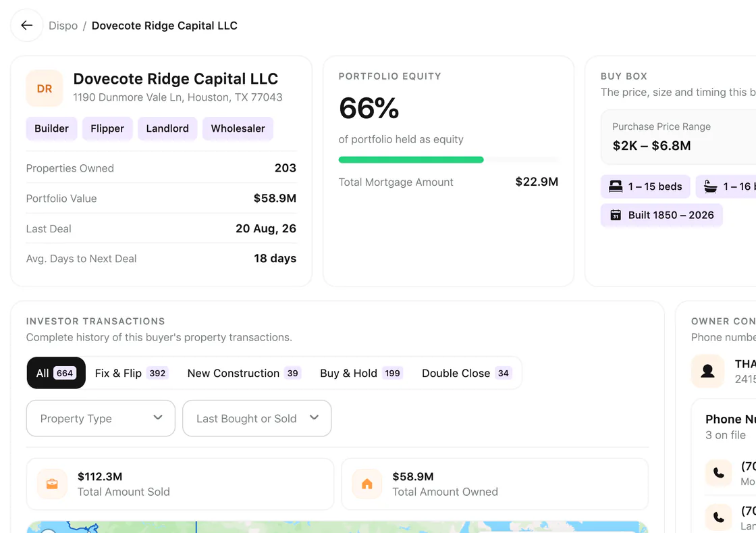Click the portfolio equity progress bar
Viewport: 756px width, 533px height.
point(448,159)
